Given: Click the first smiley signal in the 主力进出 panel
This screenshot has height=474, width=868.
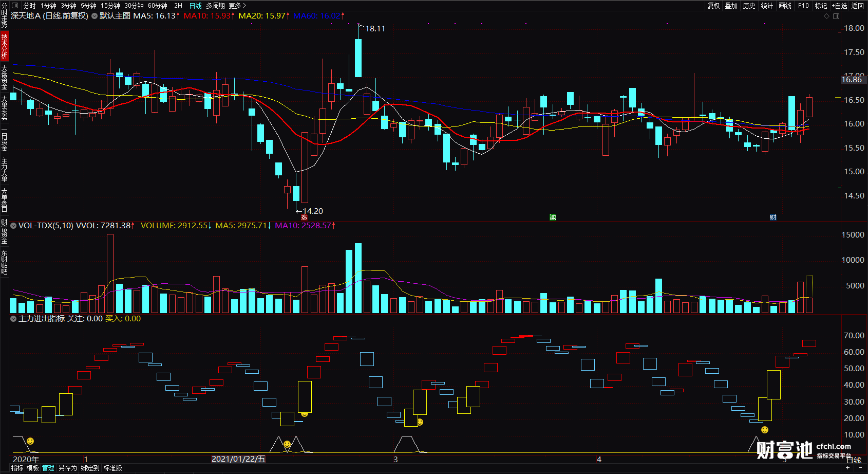Looking at the screenshot, I should (30, 441).
